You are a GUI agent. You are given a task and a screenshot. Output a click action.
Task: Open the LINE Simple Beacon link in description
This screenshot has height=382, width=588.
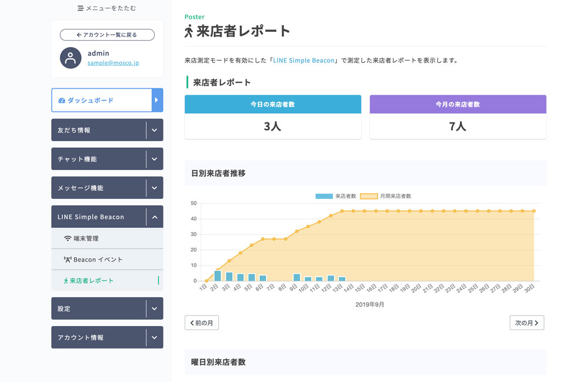(x=304, y=61)
